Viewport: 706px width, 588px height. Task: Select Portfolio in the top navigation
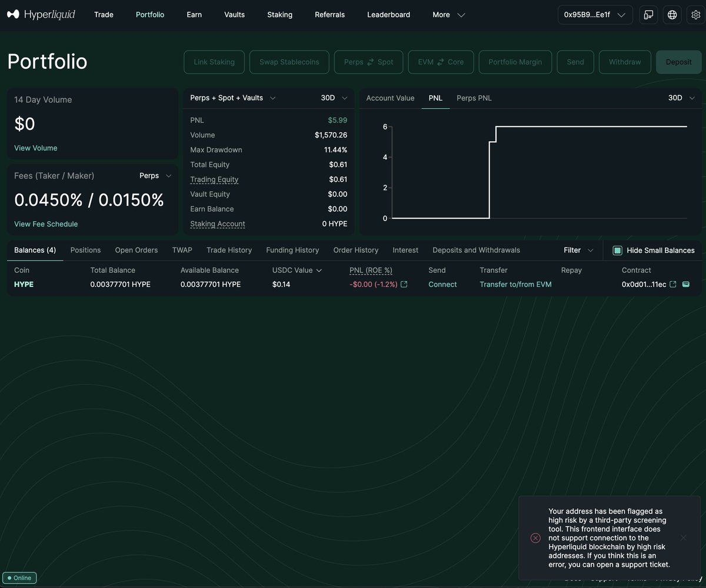tap(150, 15)
